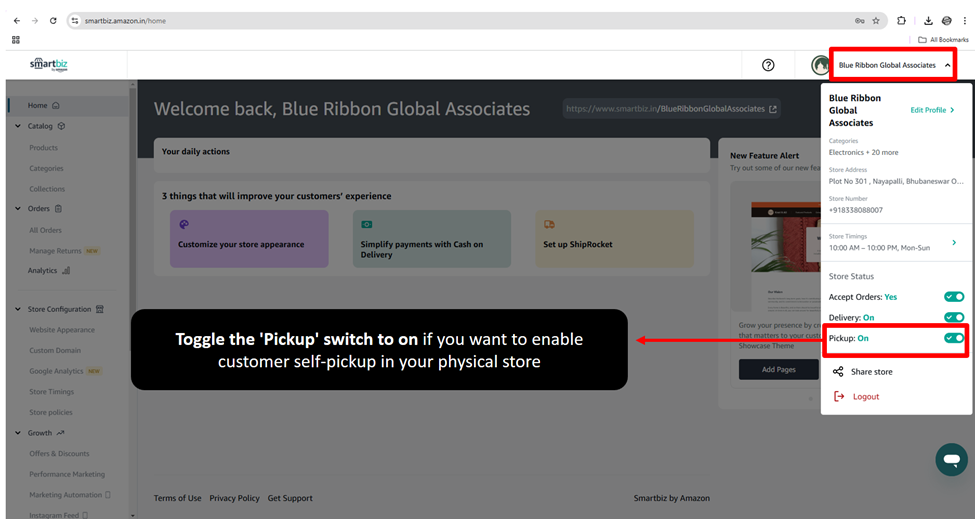Open Store Timings in sidebar

click(x=51, y=392)
